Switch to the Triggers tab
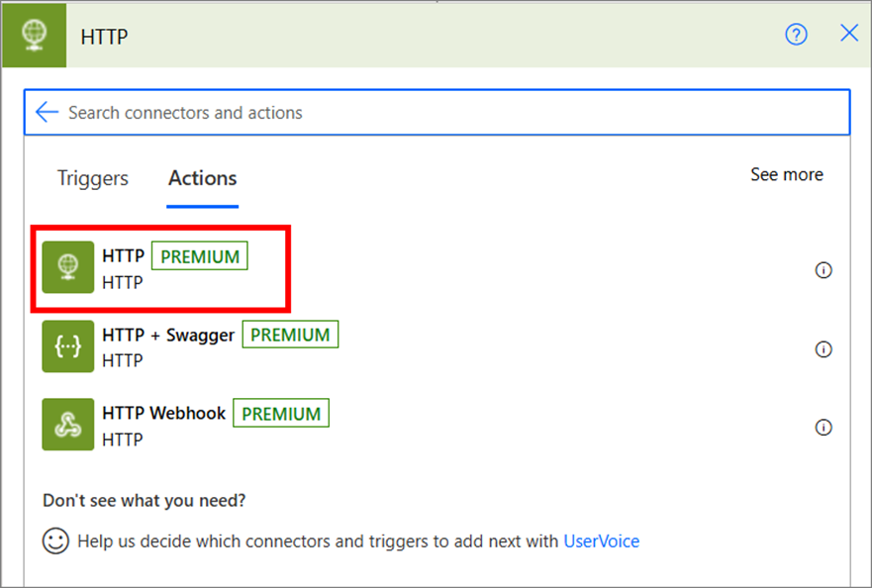Screen dimensions: 872x588 click(93, 178)
